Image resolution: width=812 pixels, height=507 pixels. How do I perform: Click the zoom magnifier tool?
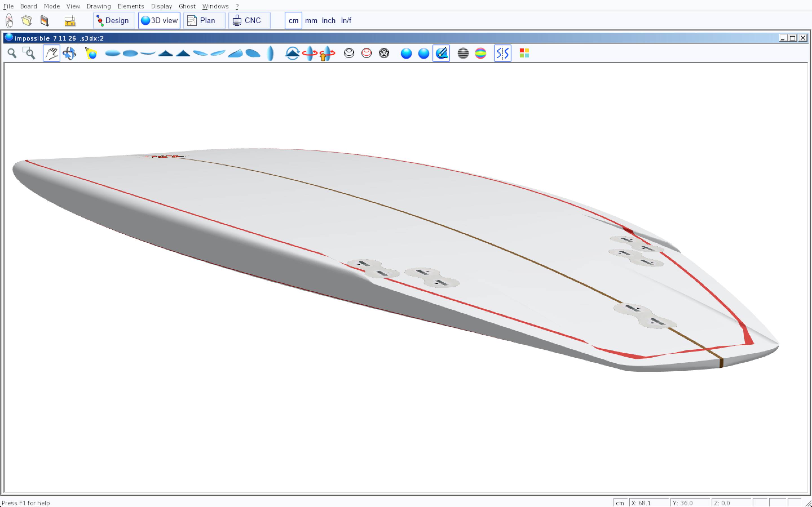12,53
